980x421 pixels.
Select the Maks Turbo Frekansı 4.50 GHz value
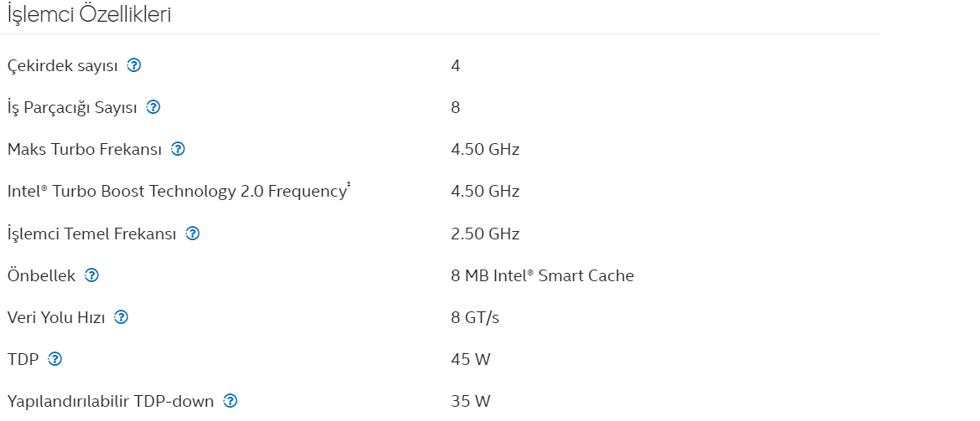tap(485, 149)
